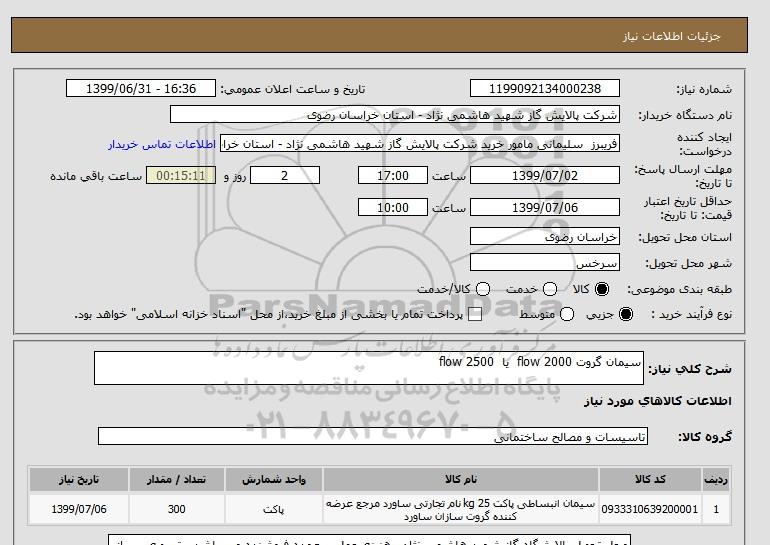Select the متوسط purchase type radio
Viewport: 770px width, 545px height.
pos(567,315)
